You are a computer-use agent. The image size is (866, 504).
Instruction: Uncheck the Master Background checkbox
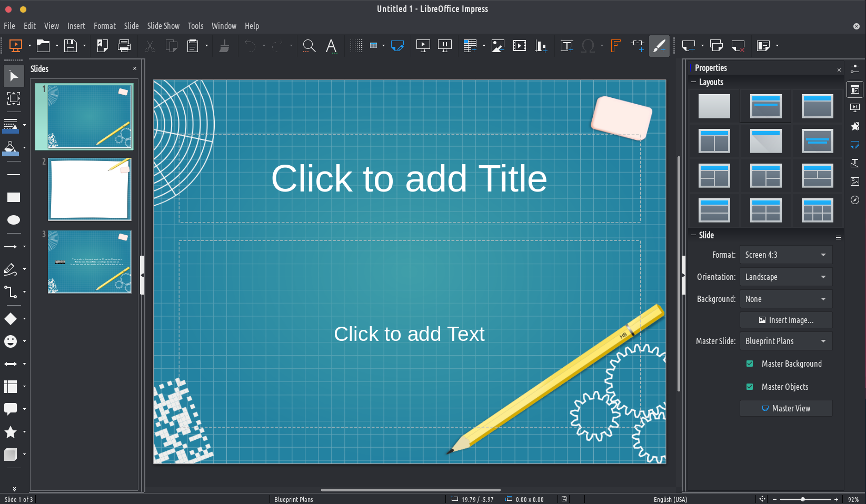pyautogui.click(x=750, y=364)
